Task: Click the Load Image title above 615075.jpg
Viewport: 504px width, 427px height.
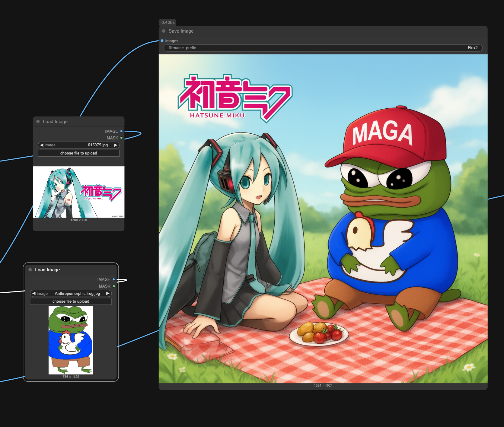Action: pos(55,122)
